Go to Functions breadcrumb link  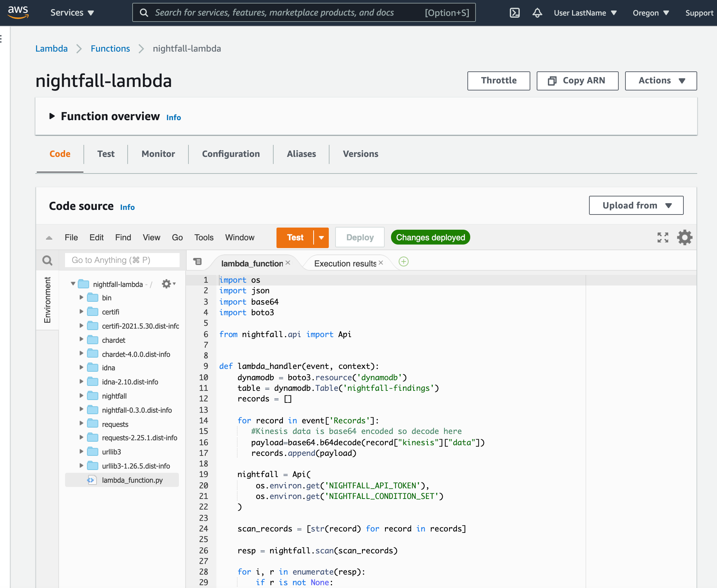(110, 49)
